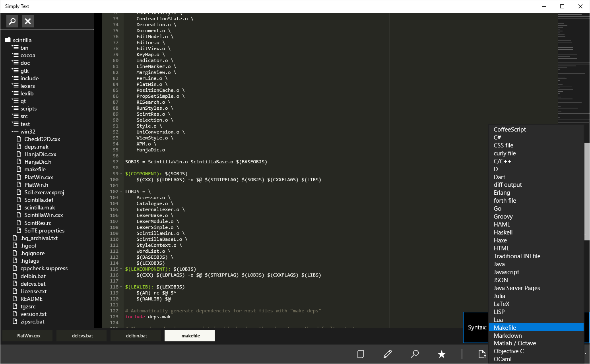590x364 pixels.
Task: Click the X icon beside sidebar search
Action: tap(28, 21)
